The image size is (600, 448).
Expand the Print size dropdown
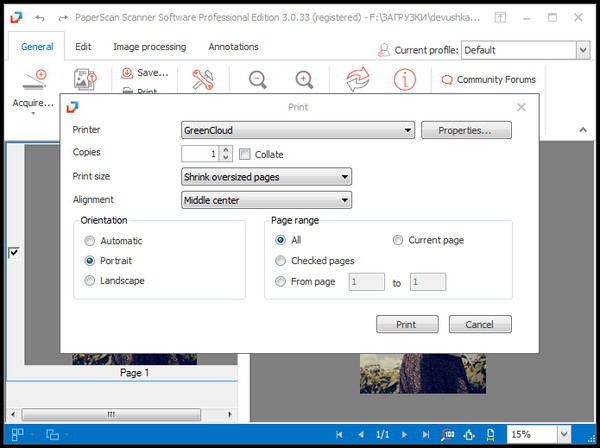pyautogui.click(x=266, y=177)
